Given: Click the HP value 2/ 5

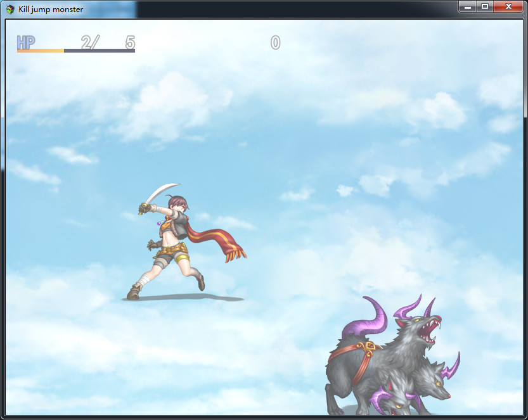Looking at the screenshot, I should [x=108, y=42].
